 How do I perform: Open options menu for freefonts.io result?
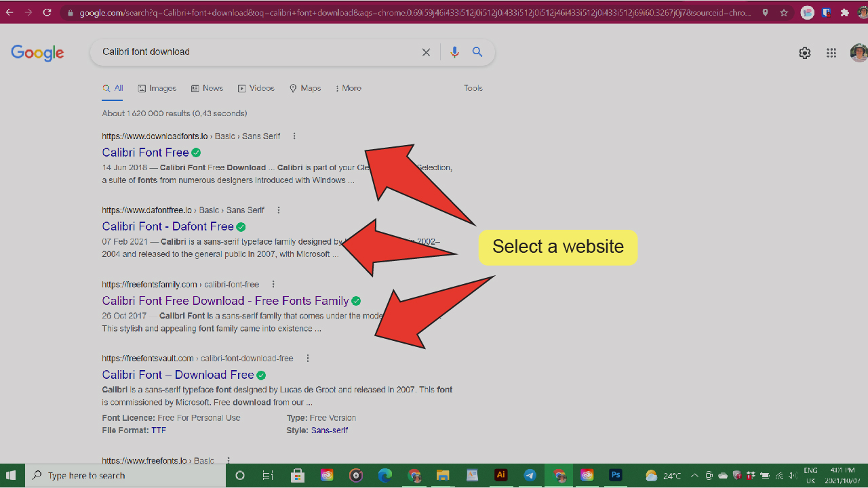coord(229,461)
